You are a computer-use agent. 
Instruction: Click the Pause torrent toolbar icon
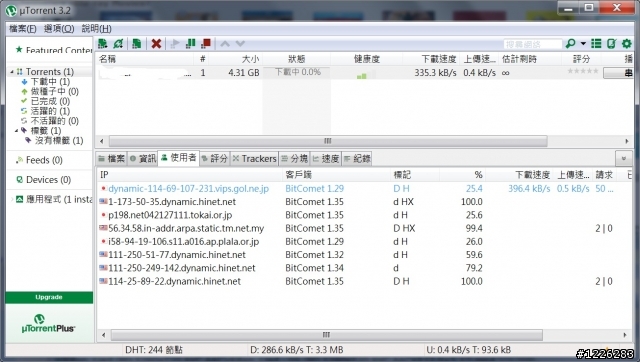(x=190, y=43)
